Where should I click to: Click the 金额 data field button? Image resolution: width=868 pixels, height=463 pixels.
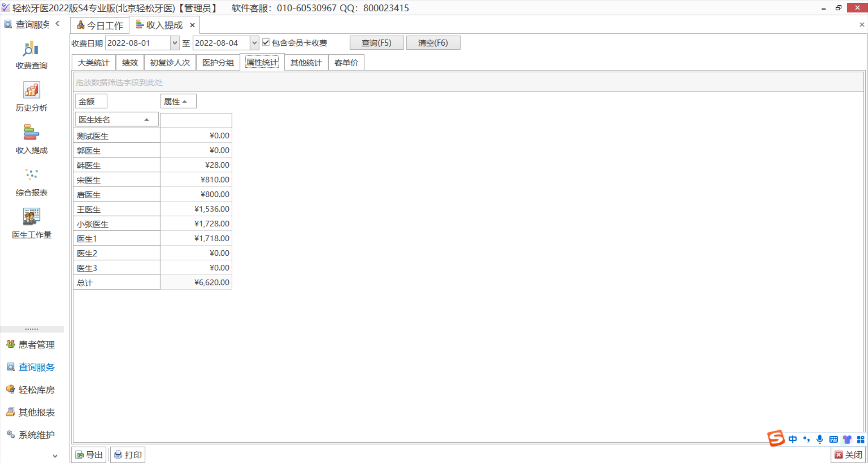click(91, 102)
